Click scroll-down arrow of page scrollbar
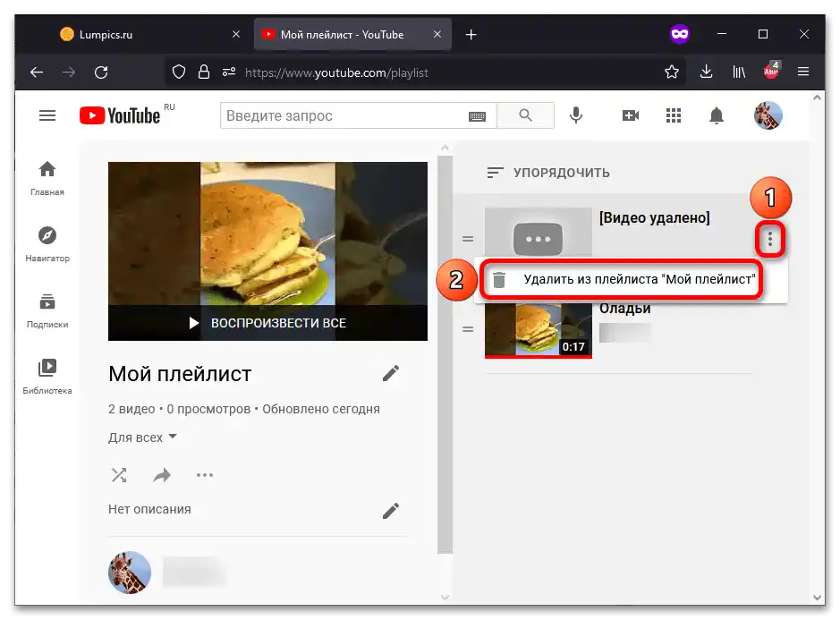This screenshot has height=620, width=840. (817, 597)
